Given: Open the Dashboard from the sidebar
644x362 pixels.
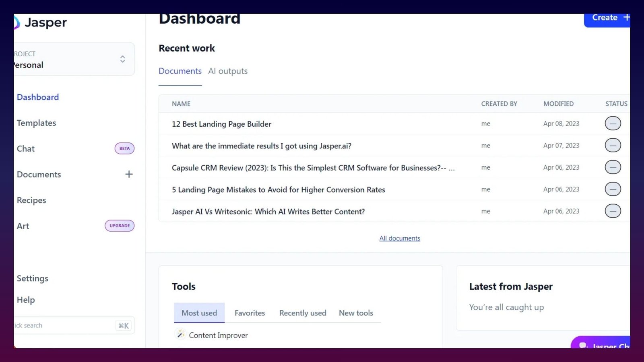Looking at the screenshot, I should tap(37, 97).
